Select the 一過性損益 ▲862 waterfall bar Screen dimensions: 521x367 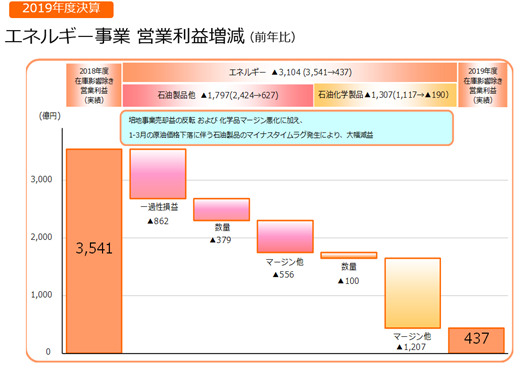(x=158, y=174)
